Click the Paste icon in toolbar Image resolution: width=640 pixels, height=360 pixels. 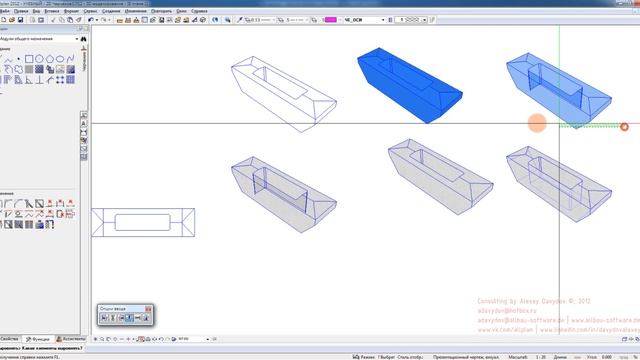point(70,20)
